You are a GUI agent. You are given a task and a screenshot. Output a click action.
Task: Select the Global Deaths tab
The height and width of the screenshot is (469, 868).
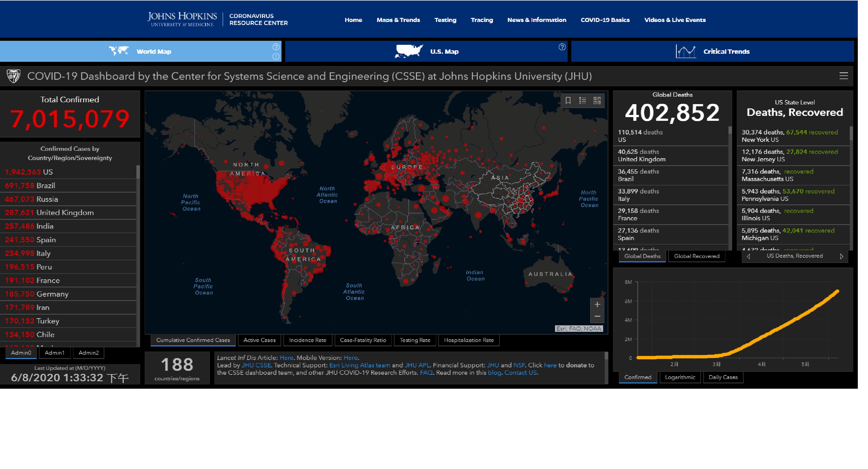pyautogui.click(x=642, y=256)
